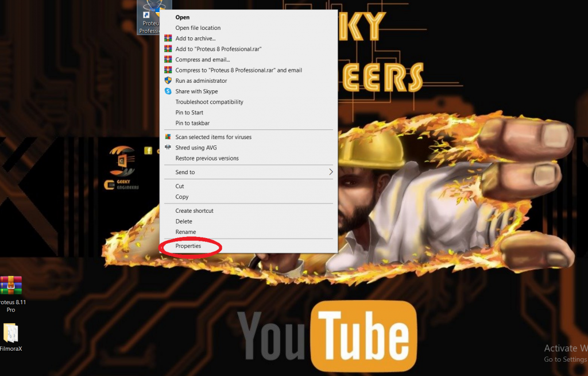Select Share with Skype
Viewport: 588px width, 376px height.
coord(249,91)
